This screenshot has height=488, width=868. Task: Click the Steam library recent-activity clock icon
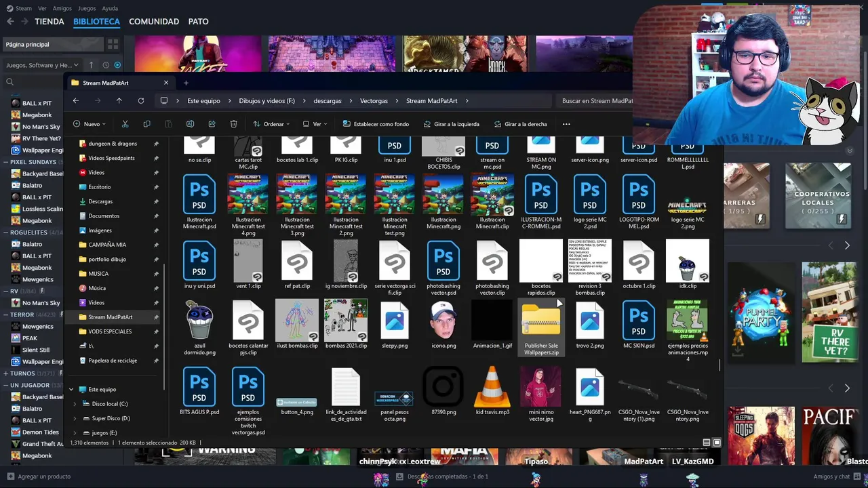(x=106, y=65)
